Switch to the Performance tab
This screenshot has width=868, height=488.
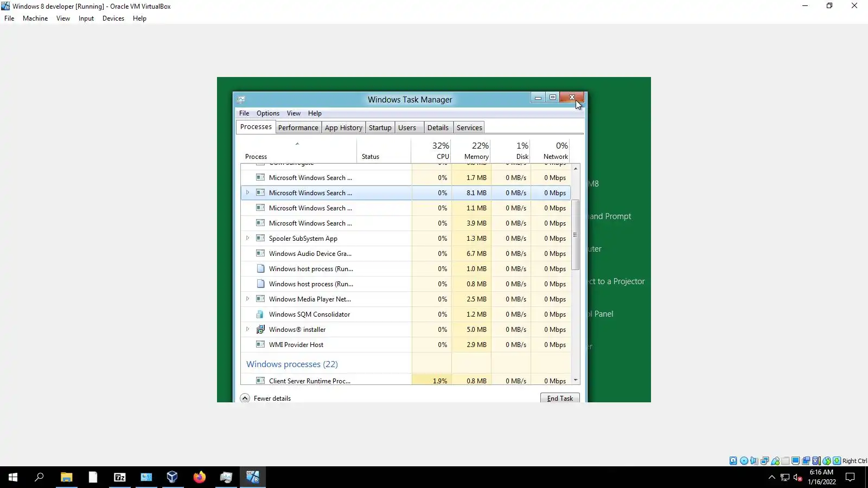coord(298,128)
